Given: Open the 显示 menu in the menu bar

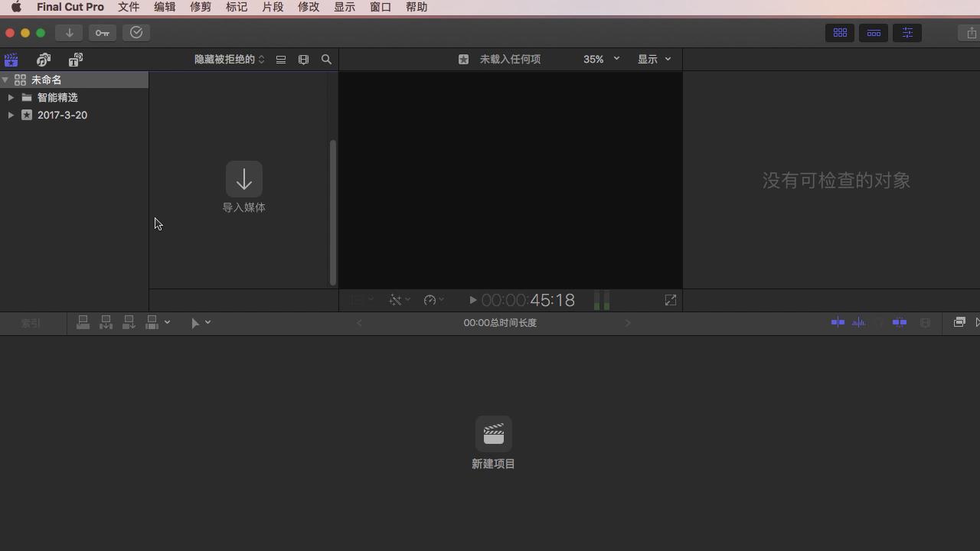Looking at the screenshot, I should (x=345, y=7).
